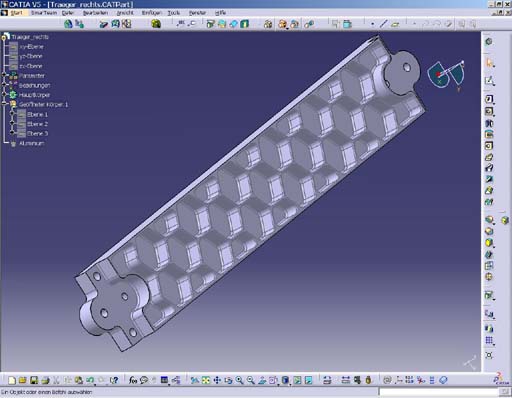Activate the Pan arrows tool
512x398 pixels.
pos(217,380)
